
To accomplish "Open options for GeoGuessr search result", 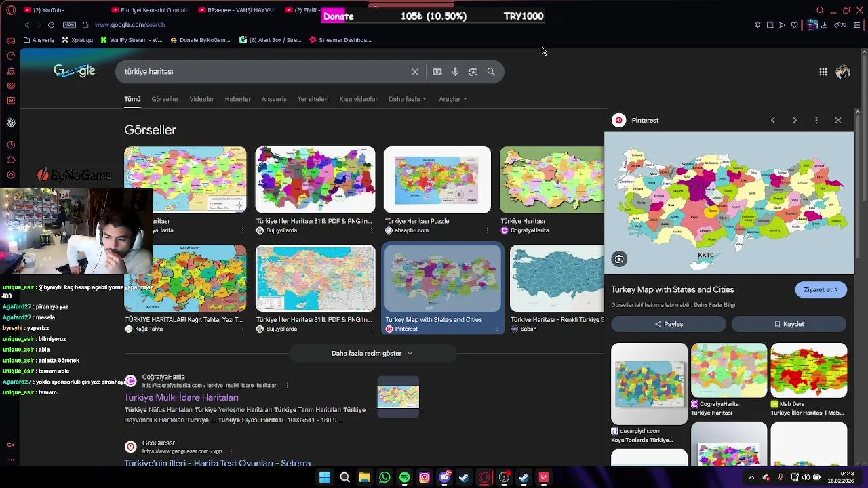I will coord(231,451).
